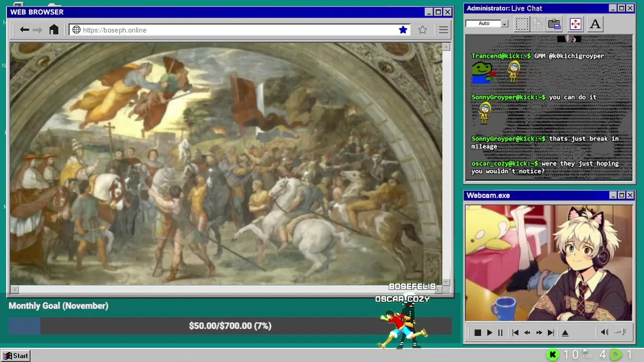Click the painting image in the browser

[x=226, y=164]
